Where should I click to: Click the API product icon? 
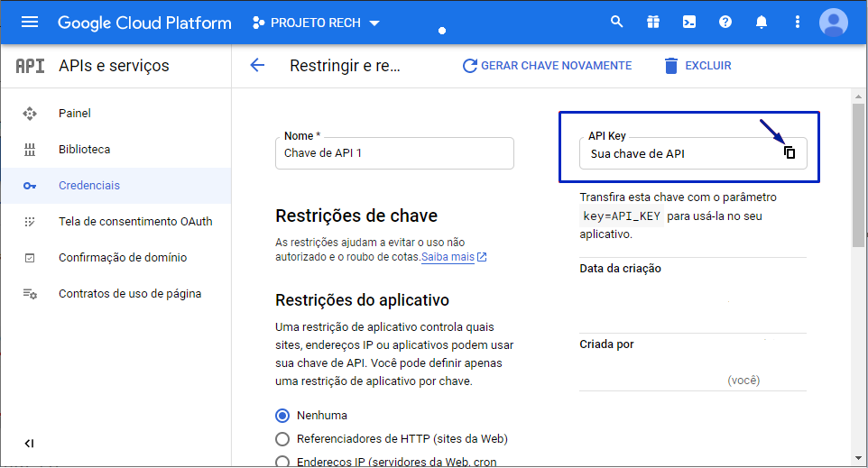pos(30,66)
